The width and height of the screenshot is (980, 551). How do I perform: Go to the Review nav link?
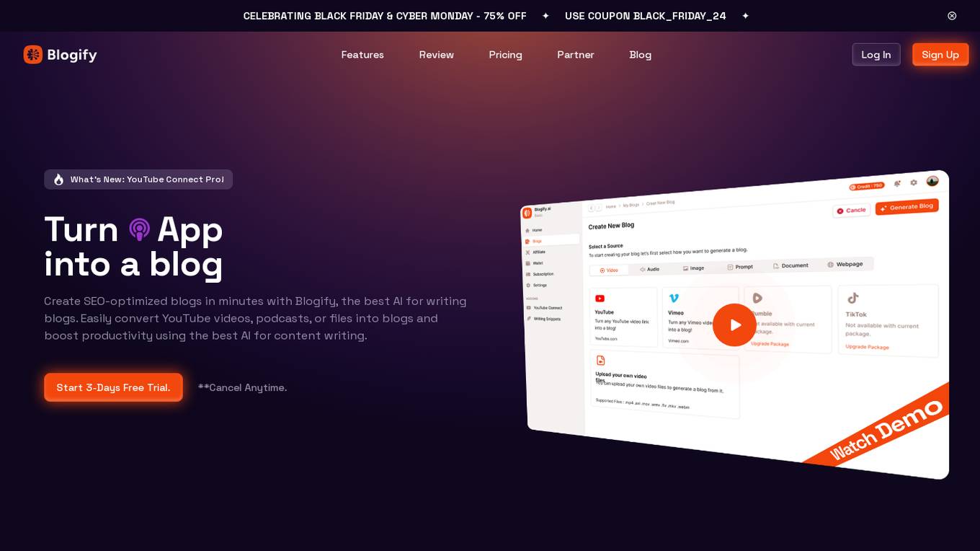[x=437, y=55]
